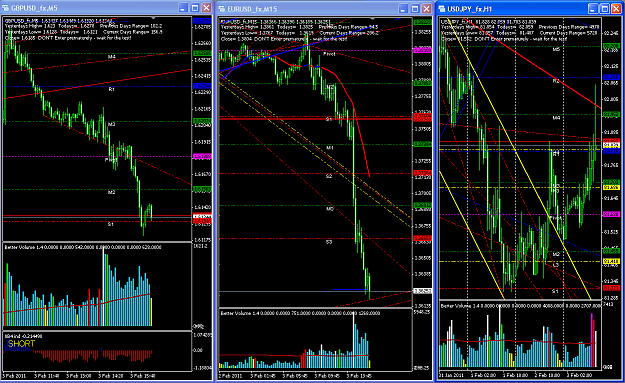Click the '31 Jan 2011' date label in USDJPY
This screenshot has height=383, width=625.
[x=451, y=375]
